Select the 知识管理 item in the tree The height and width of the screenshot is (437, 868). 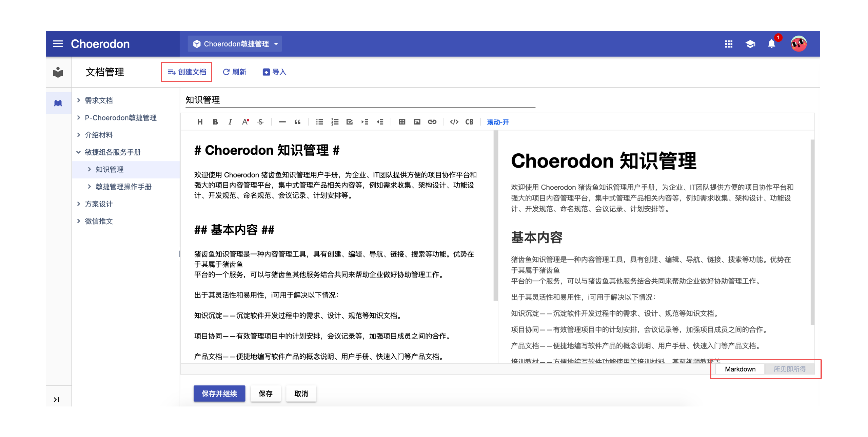pyautogui.click(x=110, y=169)
